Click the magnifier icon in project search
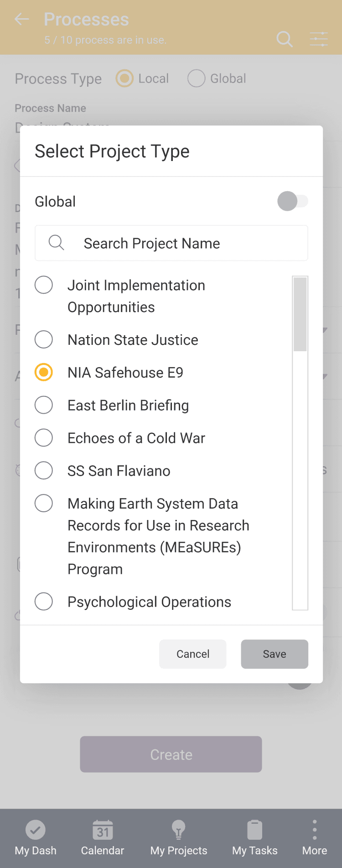The height and width of the screenshot is (868, 342). click(x=56, y=243)
